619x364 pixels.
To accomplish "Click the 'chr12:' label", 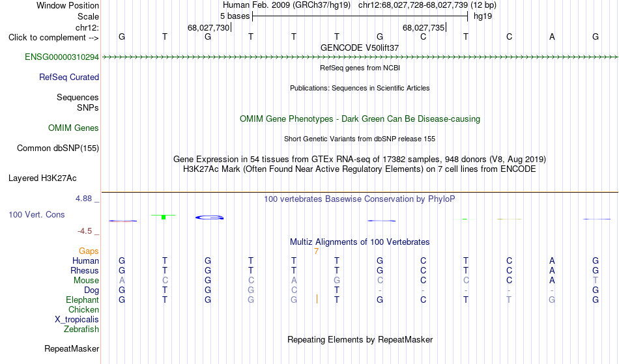I will pyautogui.click(x=87, y=27).
